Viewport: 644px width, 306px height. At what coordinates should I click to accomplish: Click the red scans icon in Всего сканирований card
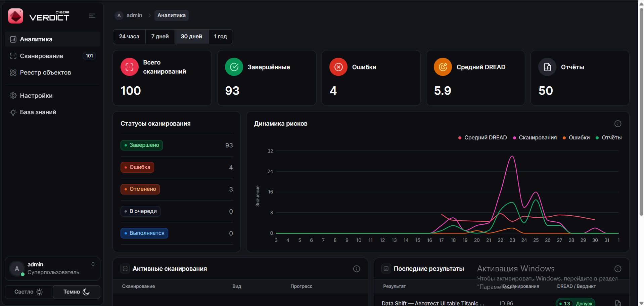coord(130,67)
